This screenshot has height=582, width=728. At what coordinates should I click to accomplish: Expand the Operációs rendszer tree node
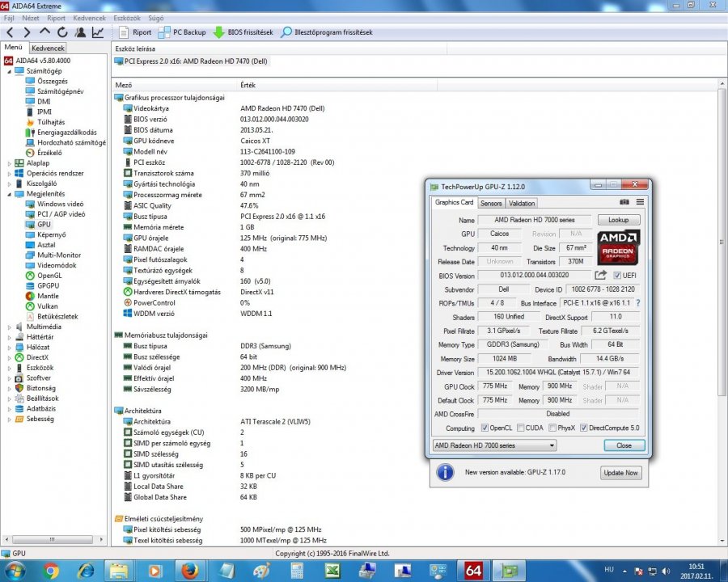click(9, 174)
